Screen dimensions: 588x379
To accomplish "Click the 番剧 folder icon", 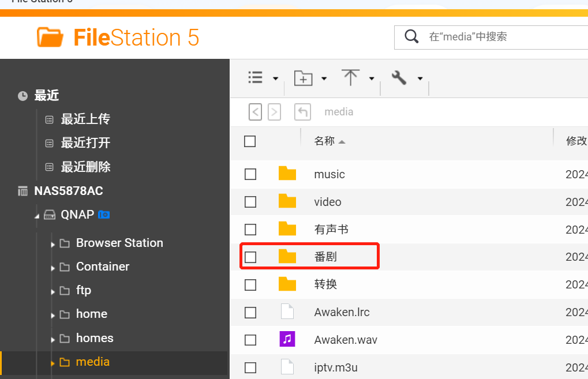I will 287,256.
